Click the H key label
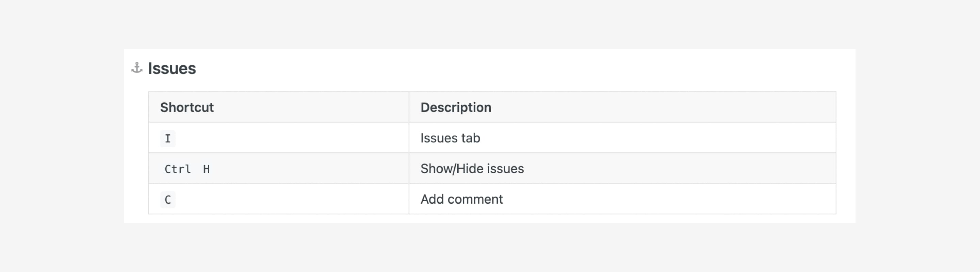 click(x=206, y=169)
